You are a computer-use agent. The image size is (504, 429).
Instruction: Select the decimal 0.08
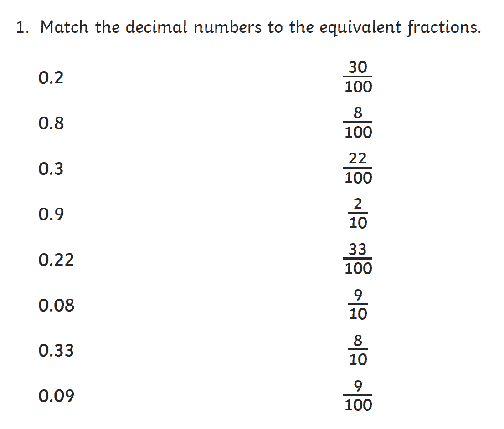(x=56, y=306)
